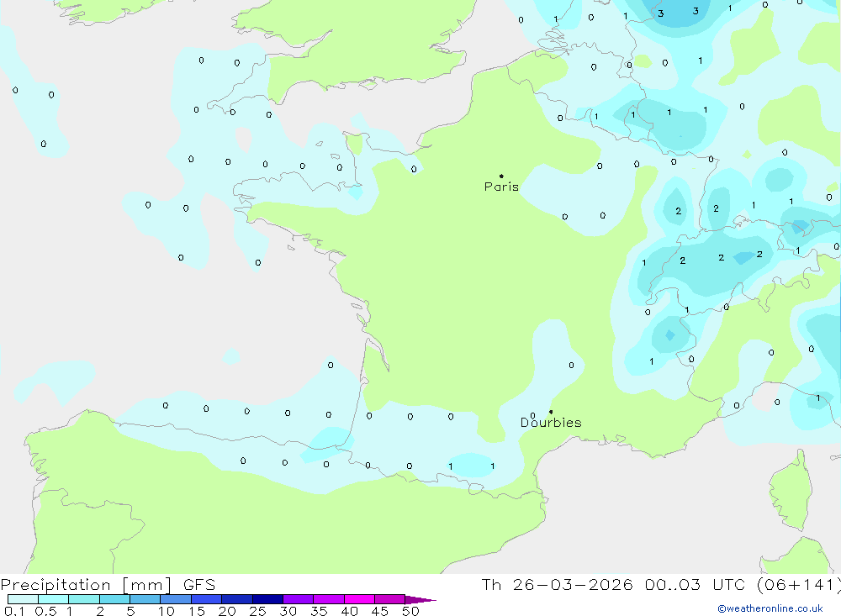Pick the 1–2 mm legend swatch
Screen dimensions: 841x616
(84, 599)
